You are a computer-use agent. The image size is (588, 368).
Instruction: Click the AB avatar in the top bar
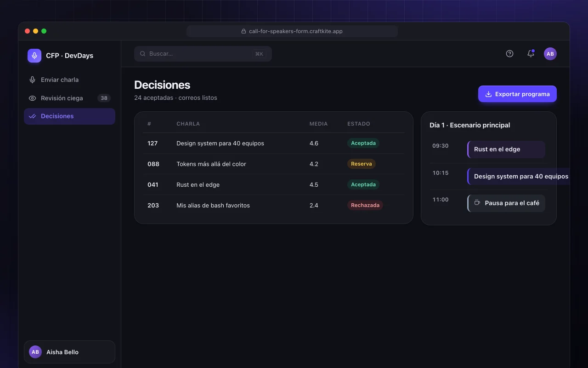pyautogui.click(x=550, y=54)
